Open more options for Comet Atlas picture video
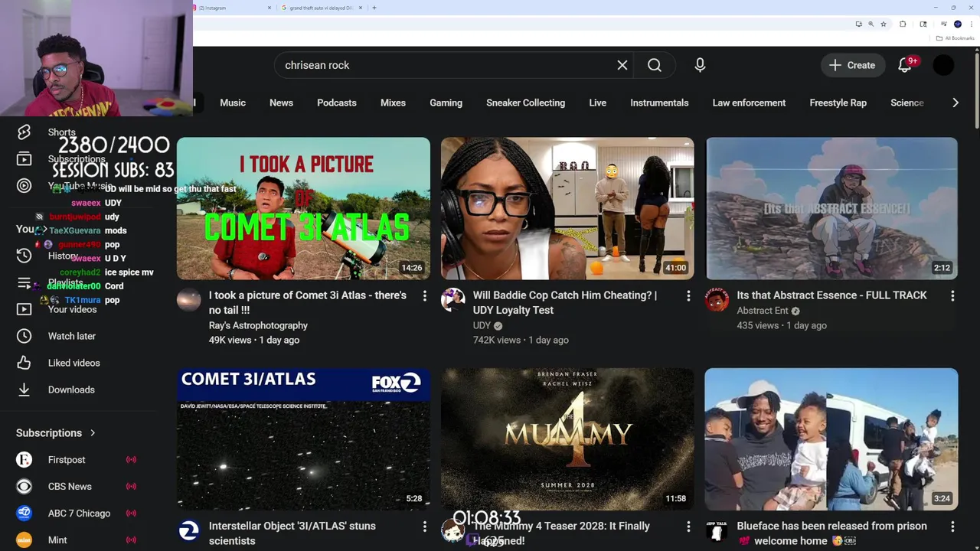The height and width of the screenshot is (551, 980). [x=424, y=295]
